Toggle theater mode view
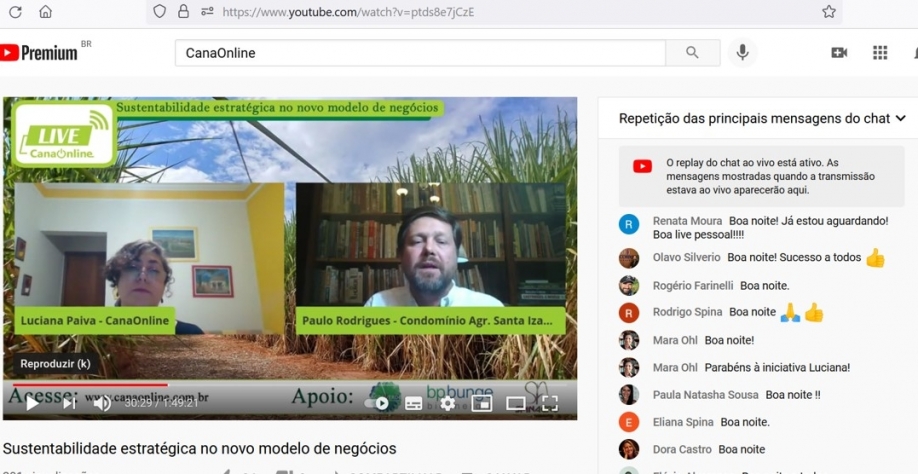Screen dimensions: 918x474 coord(515,404)
